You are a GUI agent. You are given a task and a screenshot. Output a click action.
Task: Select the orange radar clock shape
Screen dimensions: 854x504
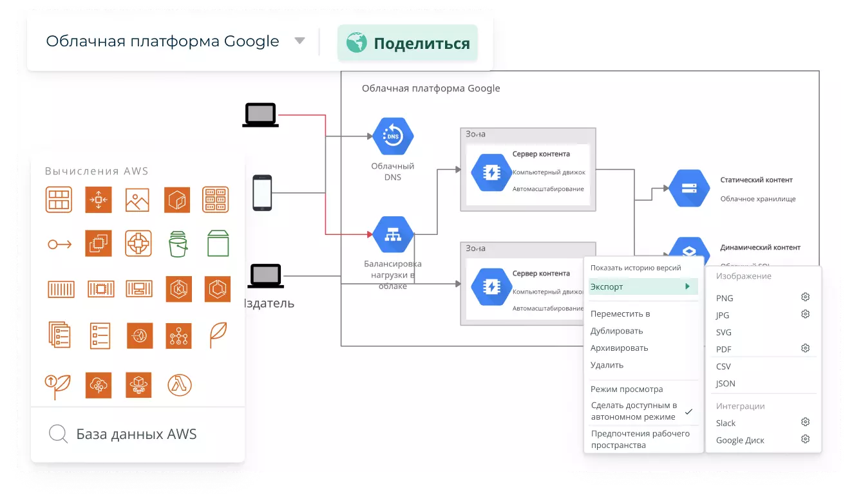click(140, 335)
